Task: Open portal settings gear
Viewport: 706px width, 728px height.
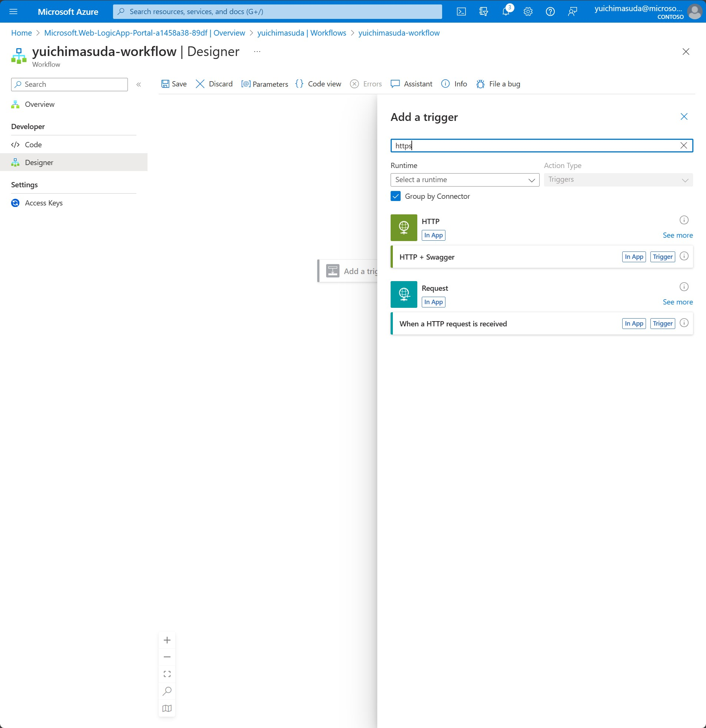Action: [528, 11]
